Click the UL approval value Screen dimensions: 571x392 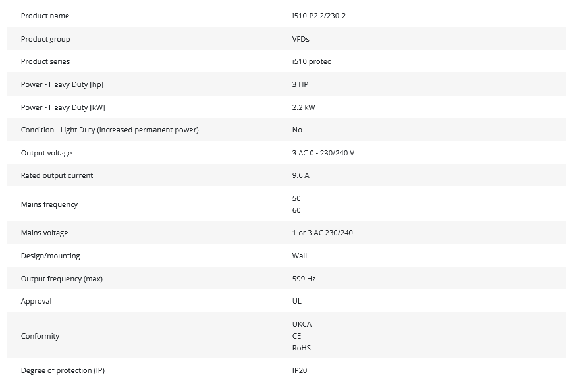[x=296, y=301]
